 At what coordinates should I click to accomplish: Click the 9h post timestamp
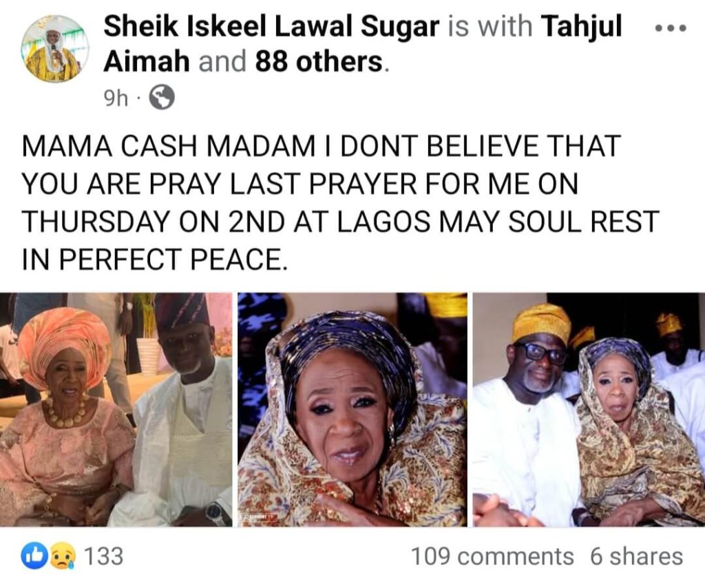pyautogui.click(x=116, y=98)
